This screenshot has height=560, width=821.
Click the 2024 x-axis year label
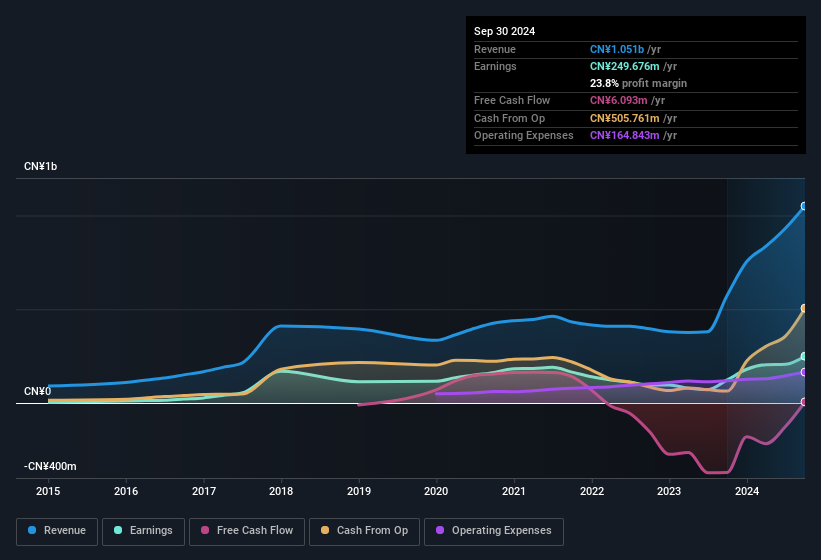746,491
